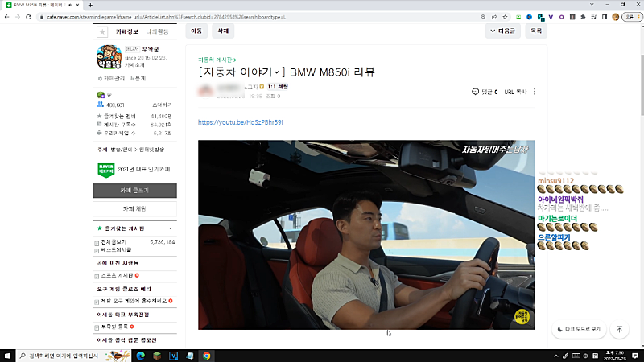This screenshot has width=644, height=362.
Task: Open the post's three-dot more options menu
Action: pyautogui.click(x=535, y=92)
